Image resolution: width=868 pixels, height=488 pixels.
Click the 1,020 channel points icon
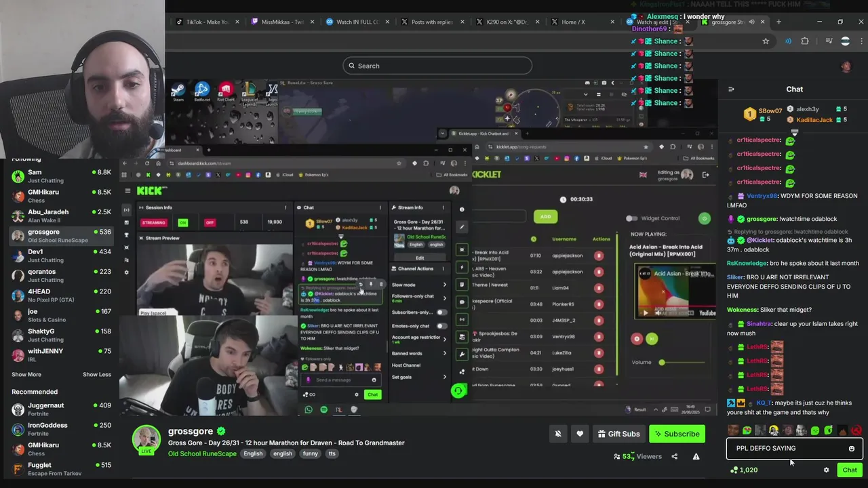(734, 470)
